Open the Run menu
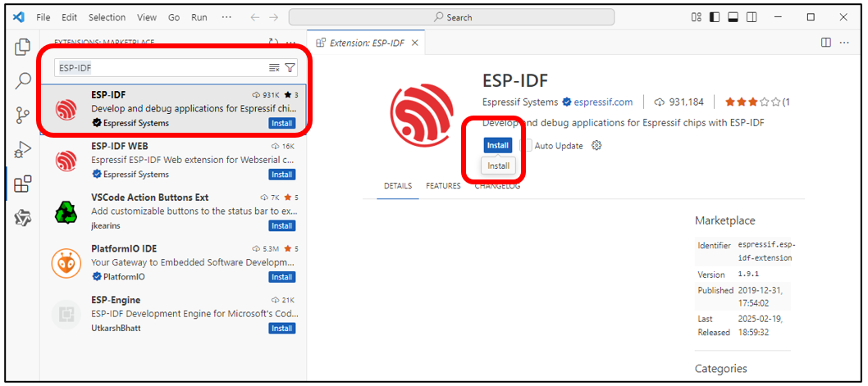 tap(199, 17)
